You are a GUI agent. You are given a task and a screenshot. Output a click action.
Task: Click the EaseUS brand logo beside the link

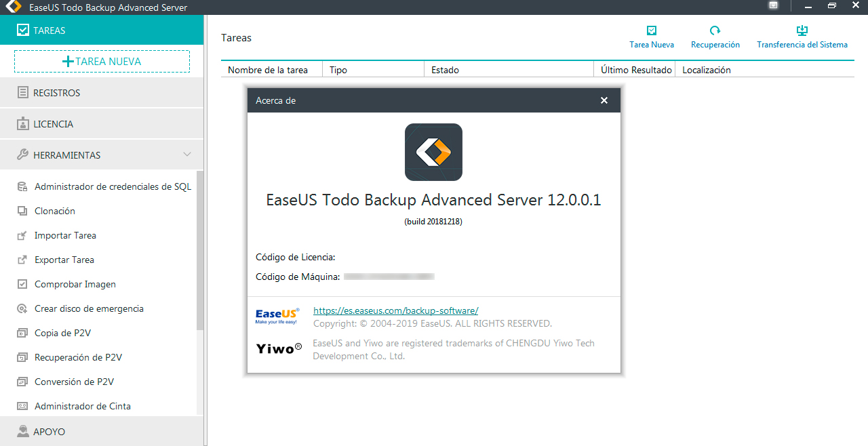pos(277,317)
